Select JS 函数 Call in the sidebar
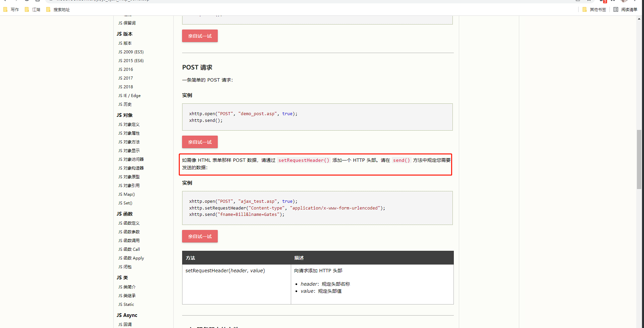644x328 pixels. 129,249
